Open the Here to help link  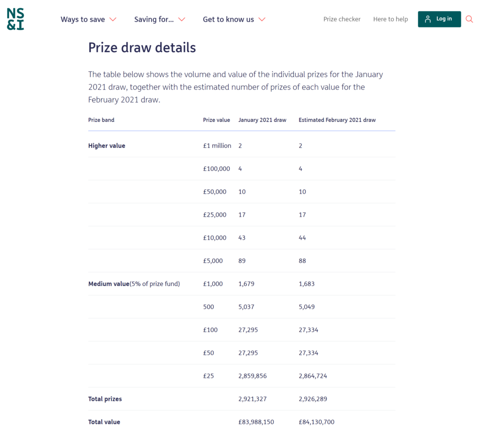(390, 19)
